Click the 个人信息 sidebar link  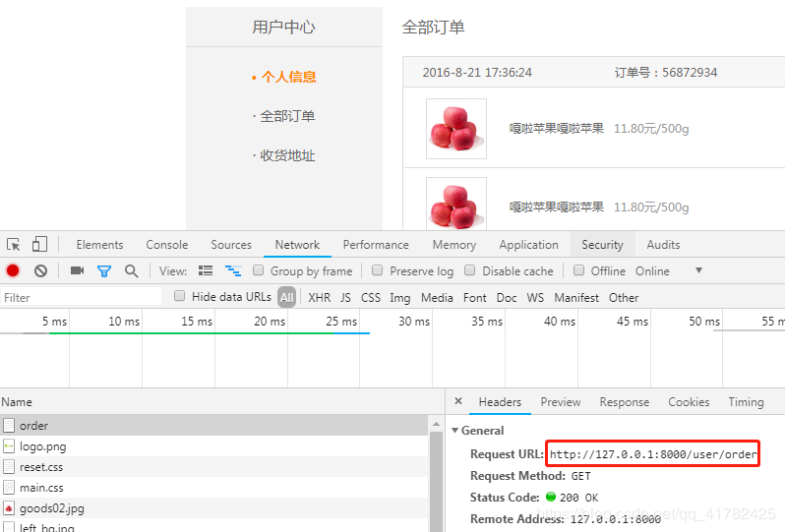pos(288,77)
